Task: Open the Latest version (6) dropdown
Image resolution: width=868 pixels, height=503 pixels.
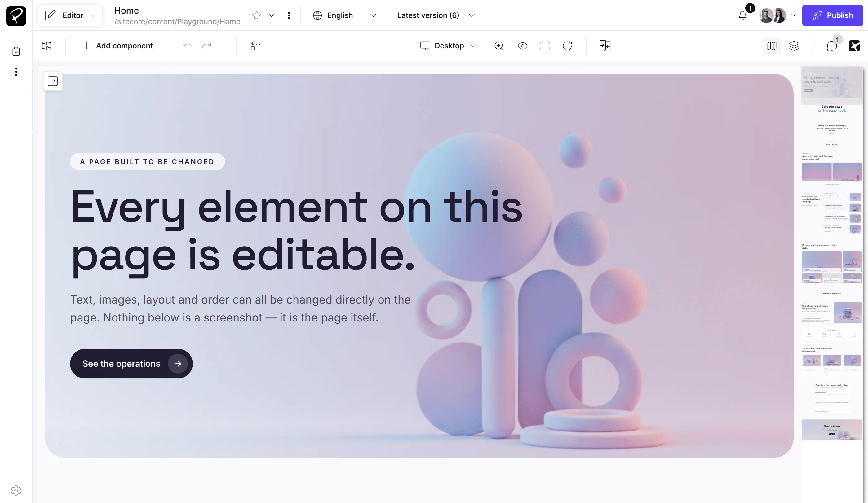Action: 436,15
